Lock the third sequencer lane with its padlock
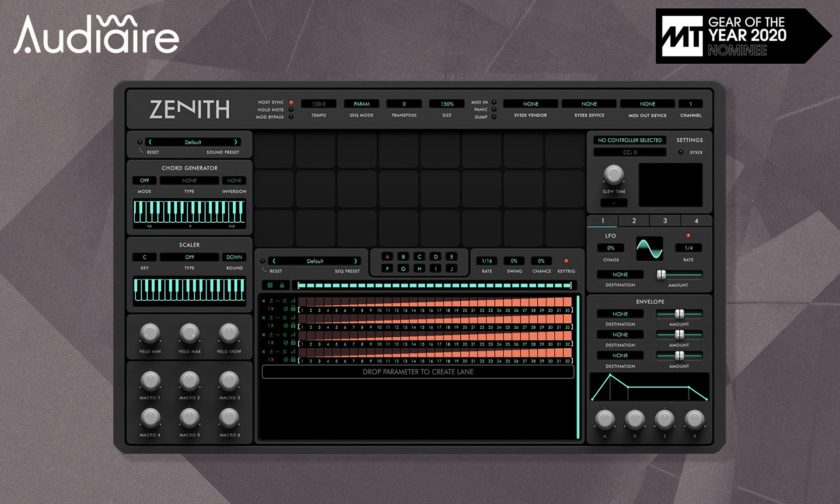 (x=293, y=343)
